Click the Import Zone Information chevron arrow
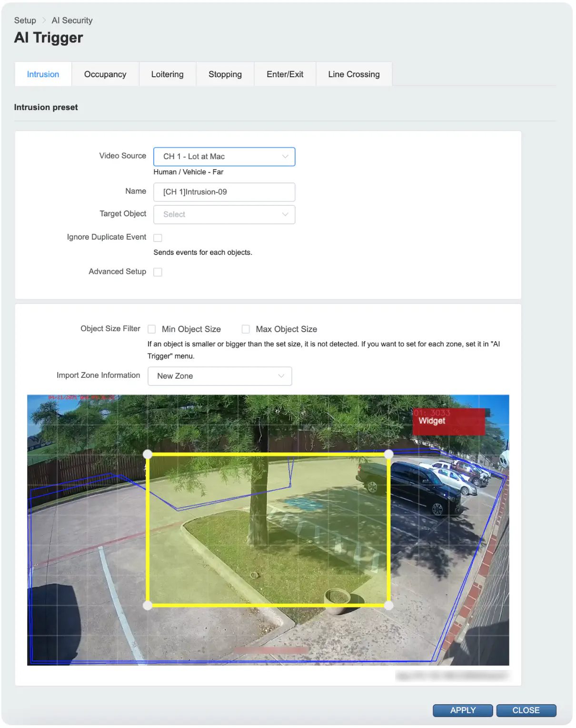This screenshot has width=576, height=728. [x=281, y=376]
